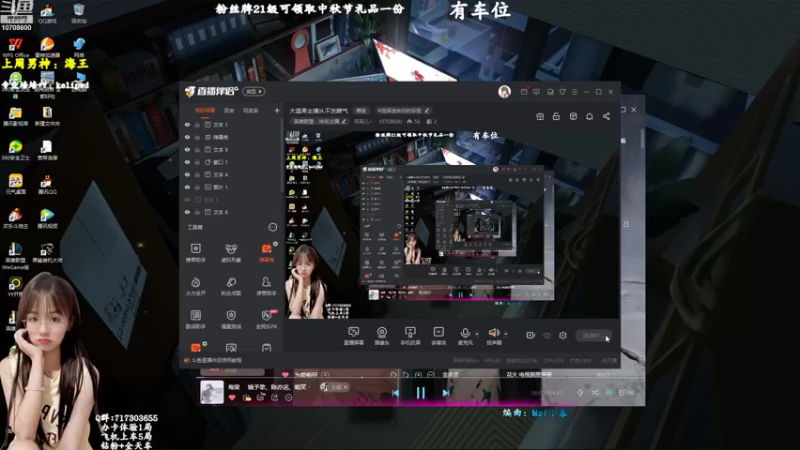Lock the 窗口 1 layer

tap(197, 162)
